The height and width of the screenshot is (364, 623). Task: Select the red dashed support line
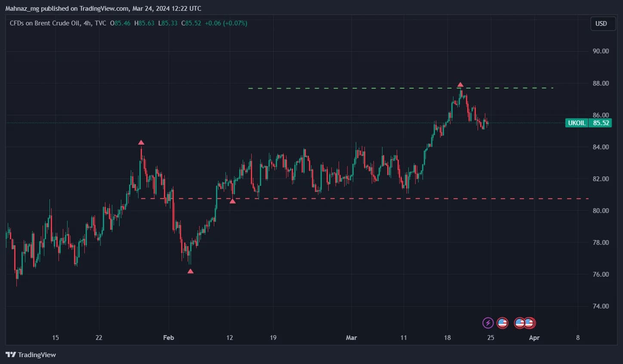click(365, 199)
